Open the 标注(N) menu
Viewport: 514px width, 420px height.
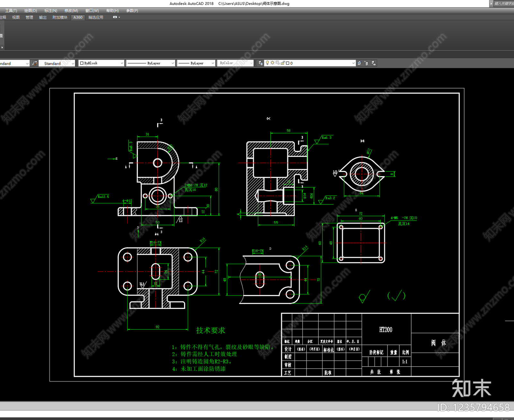click(51, 11)
